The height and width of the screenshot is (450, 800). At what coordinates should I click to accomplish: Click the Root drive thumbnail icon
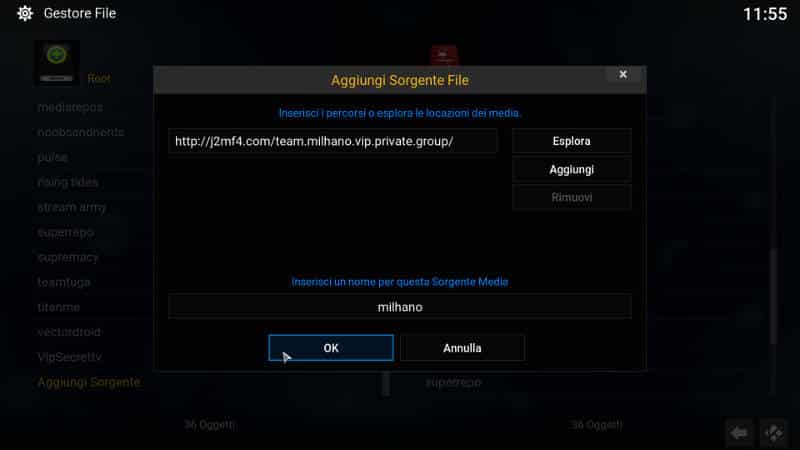(x=57, y=63)
